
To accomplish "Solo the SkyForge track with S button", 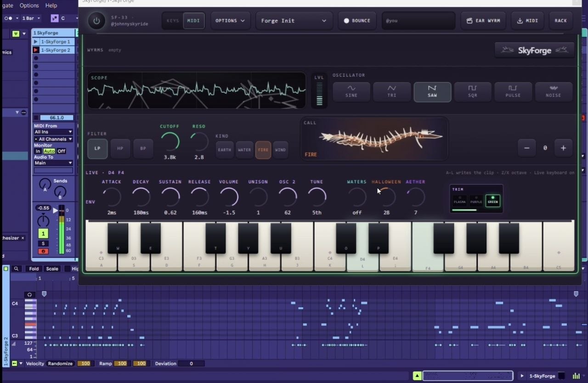I will point(43,243).
